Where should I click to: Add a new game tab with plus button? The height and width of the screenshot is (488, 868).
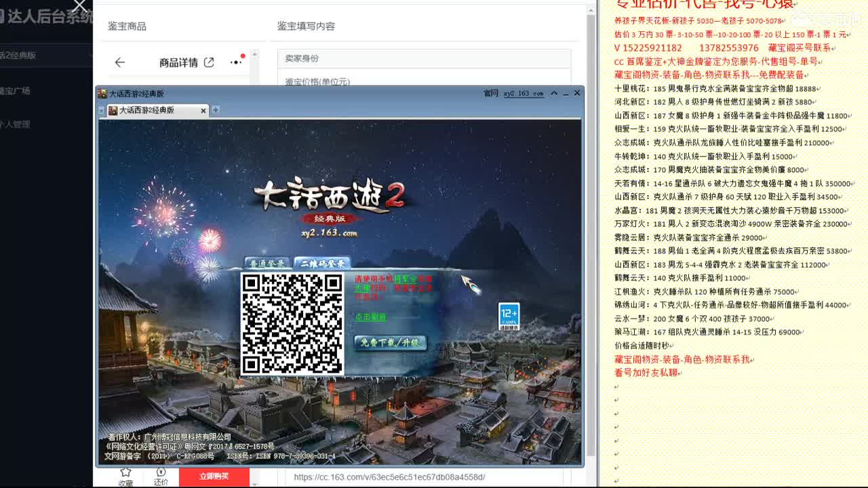[216, 110]
